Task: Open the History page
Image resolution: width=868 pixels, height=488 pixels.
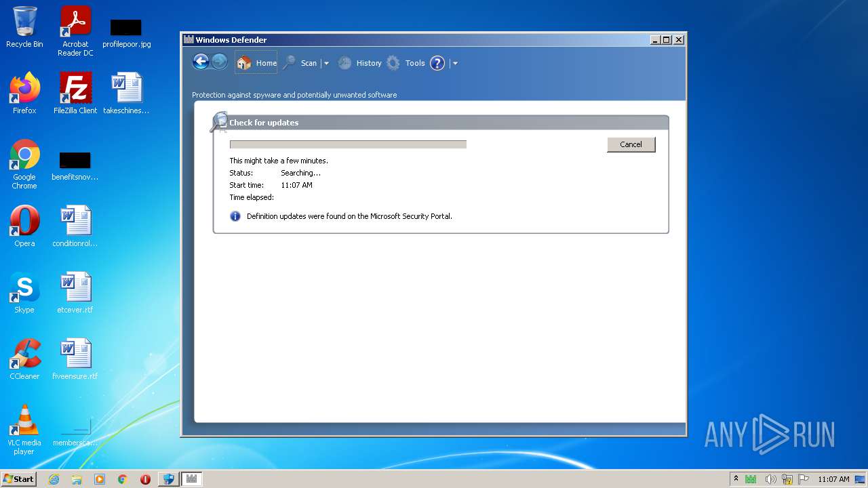Action: coord(359,63)
